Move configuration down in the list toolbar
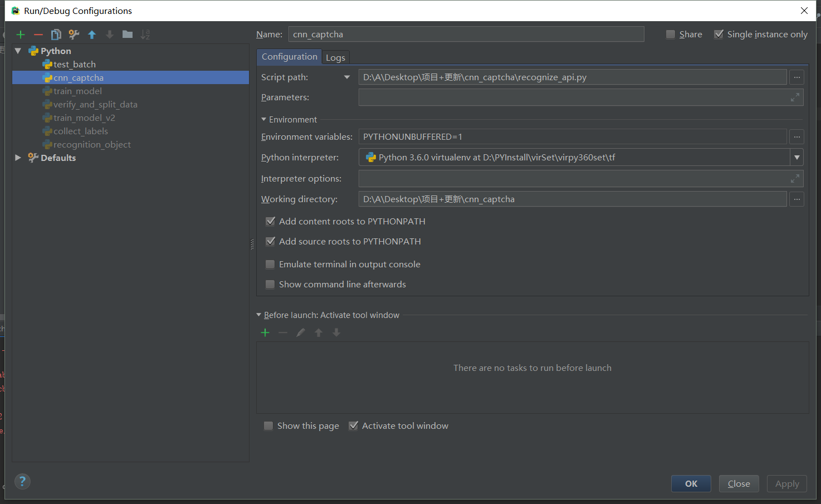 (110, 35)
